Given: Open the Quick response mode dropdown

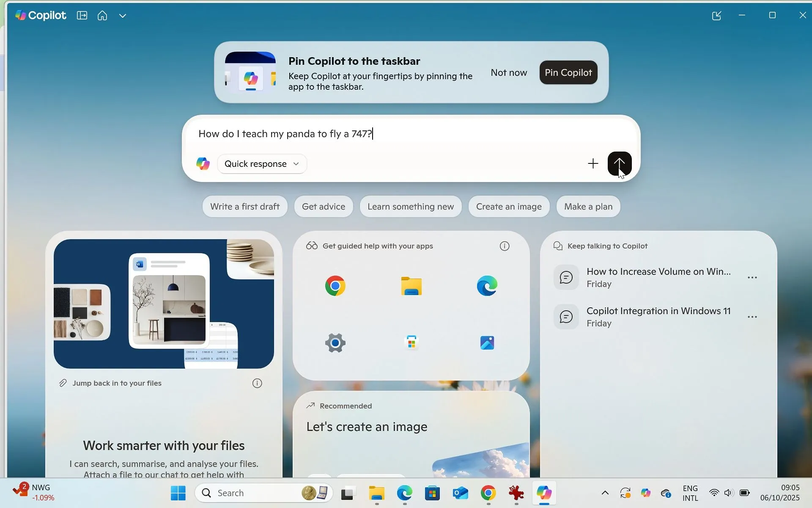Looking at the screenshot, I should point(262,164).
